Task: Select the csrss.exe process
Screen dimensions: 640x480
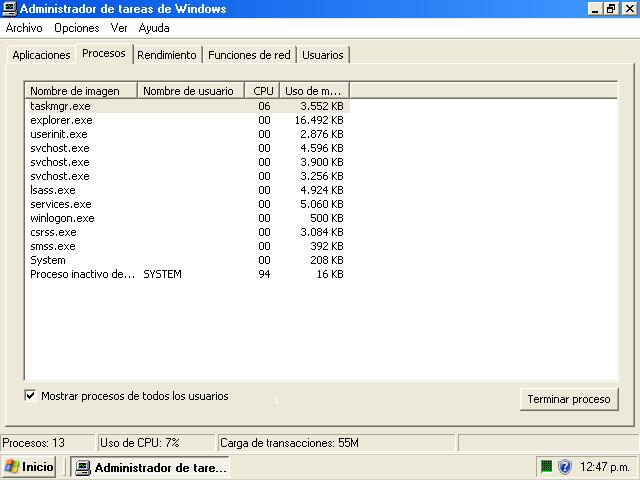Action: (187, 232)
